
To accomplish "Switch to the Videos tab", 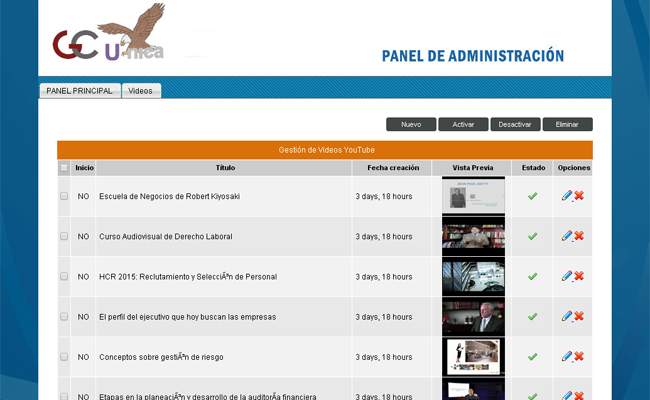I will pos(141,91).
